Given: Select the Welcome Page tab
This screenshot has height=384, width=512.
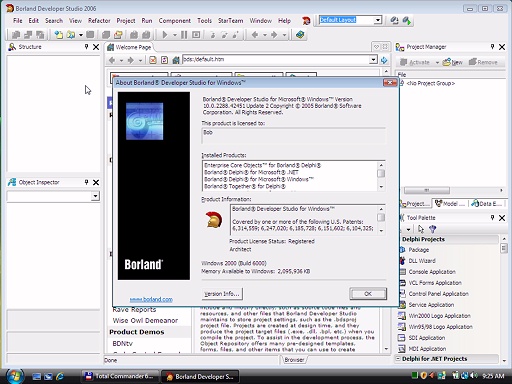Looking at the screenshot, I should [x=129, y=47].
